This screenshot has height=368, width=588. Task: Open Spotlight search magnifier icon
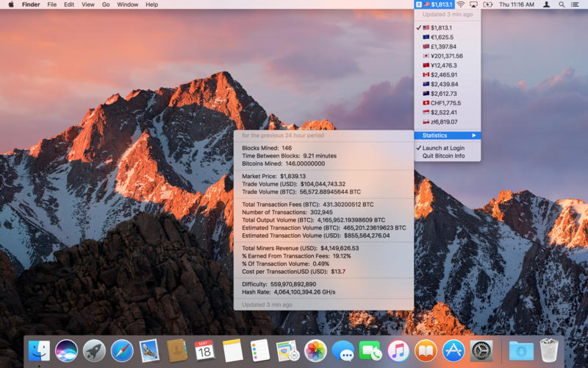[x=563, y=4]
